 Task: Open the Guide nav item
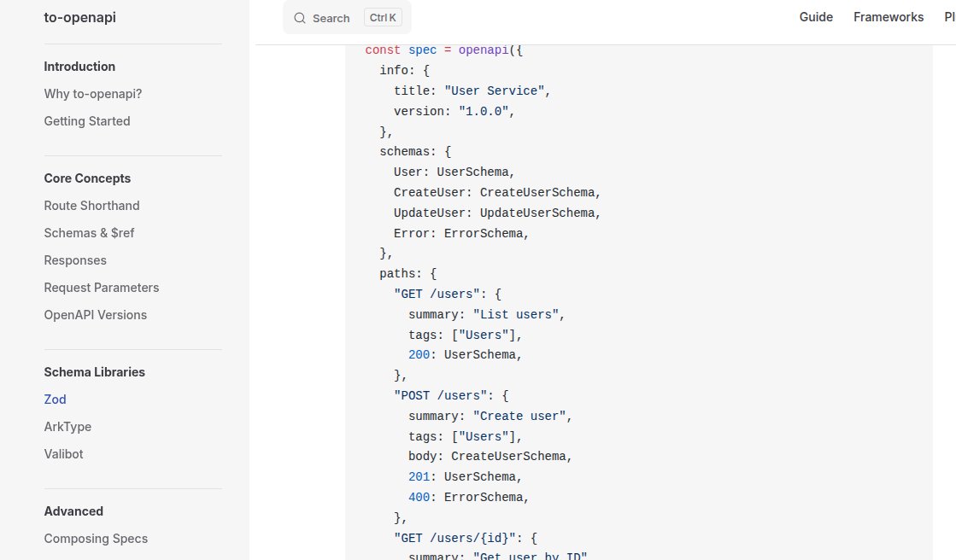[x=816, y=17]
